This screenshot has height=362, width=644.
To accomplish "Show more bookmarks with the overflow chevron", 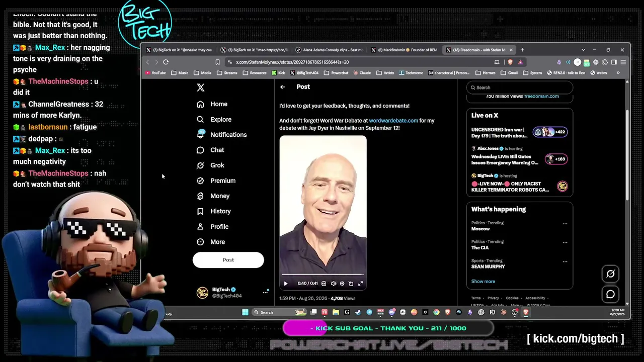I will tap(618, 73).
